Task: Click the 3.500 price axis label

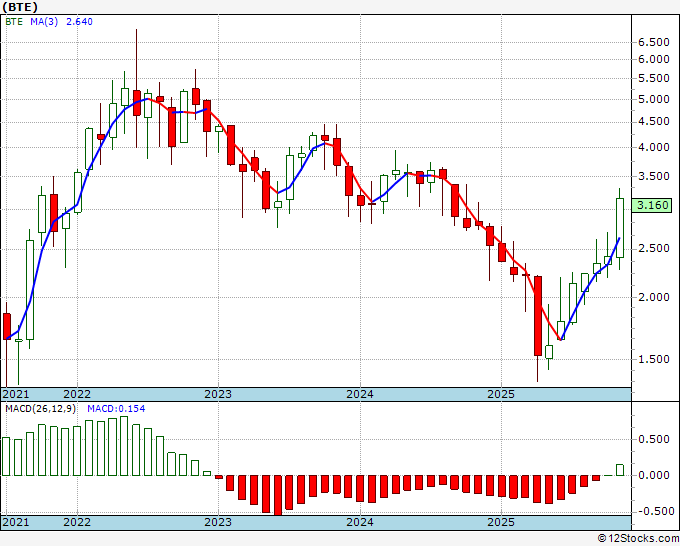Action: point(654,177)
